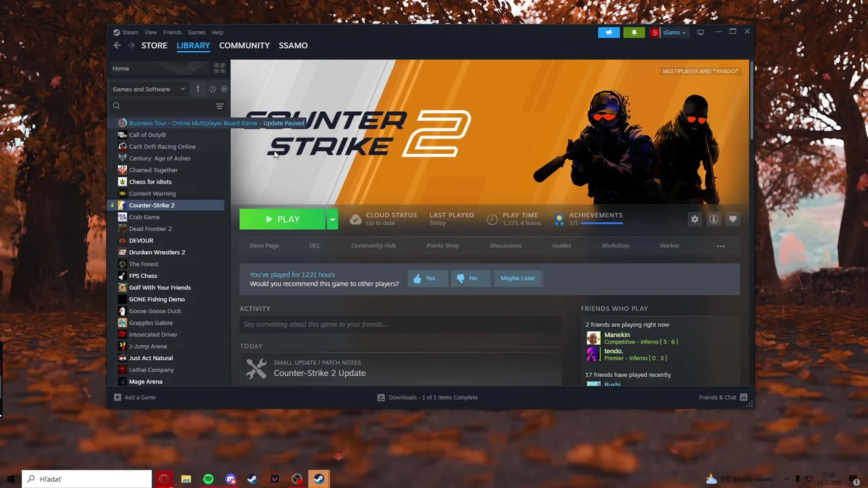The width and height of the screenshot is (868, 488).
Task: Favorite Counter-Strike 2 with the heart icon
Action: point(732,219)
